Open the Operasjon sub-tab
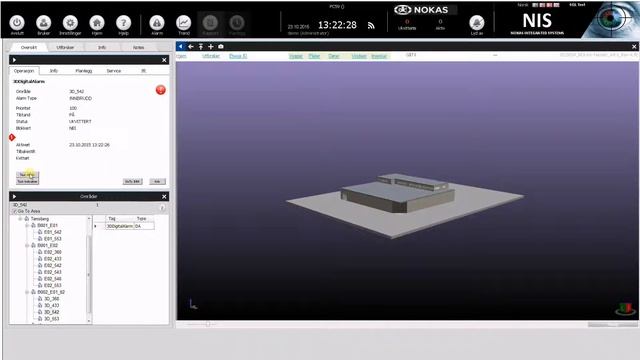This screenshot has width=640, height=360. (x=24, y=71)
